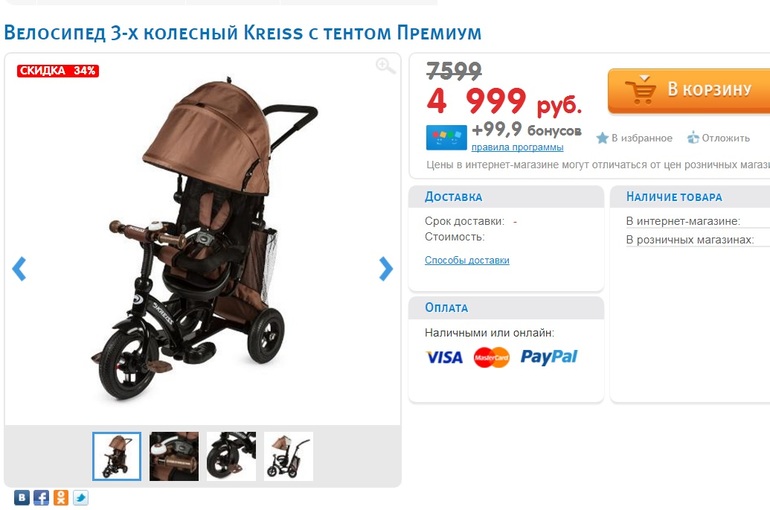Viewport: 770px width, 510px height.
Task: Click the PayPal payment logo
Action: [x=549, y=357]
